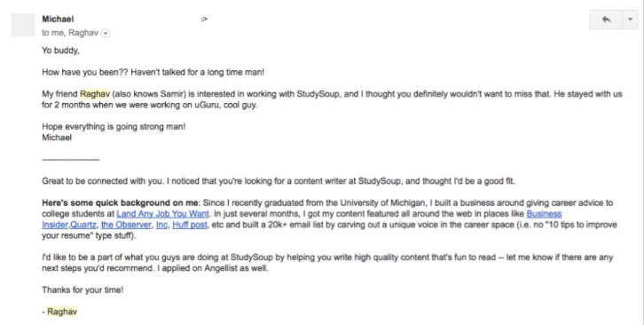Open the Inc link
Image resolution: width=644 pixels, height=325 pixels.
[161, 225]
